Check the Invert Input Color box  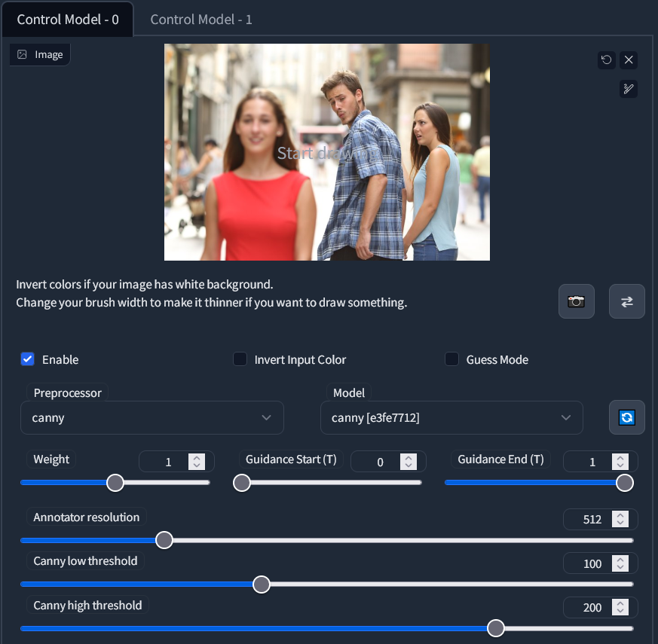240,359
